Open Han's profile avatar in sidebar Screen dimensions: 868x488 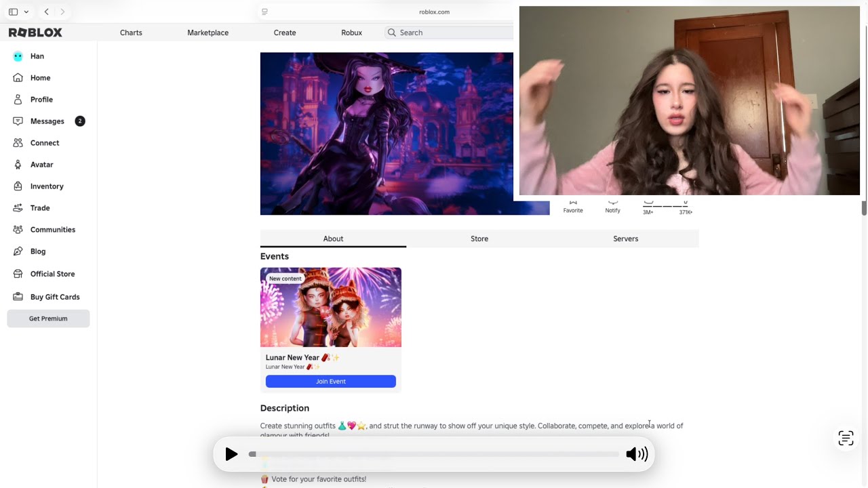(18, 56)
